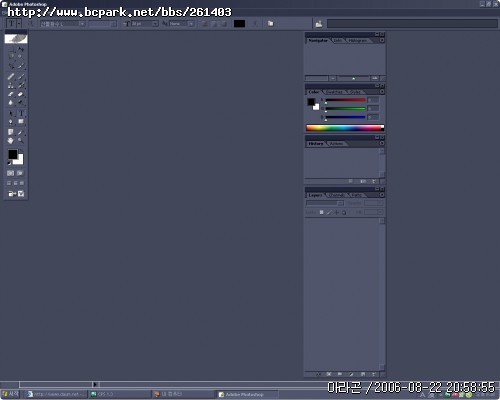The height and width of the screenshot is (400, 500).
Task: Enable Standard editing mode
Action: pyautogui.click(x=11, y=173)
